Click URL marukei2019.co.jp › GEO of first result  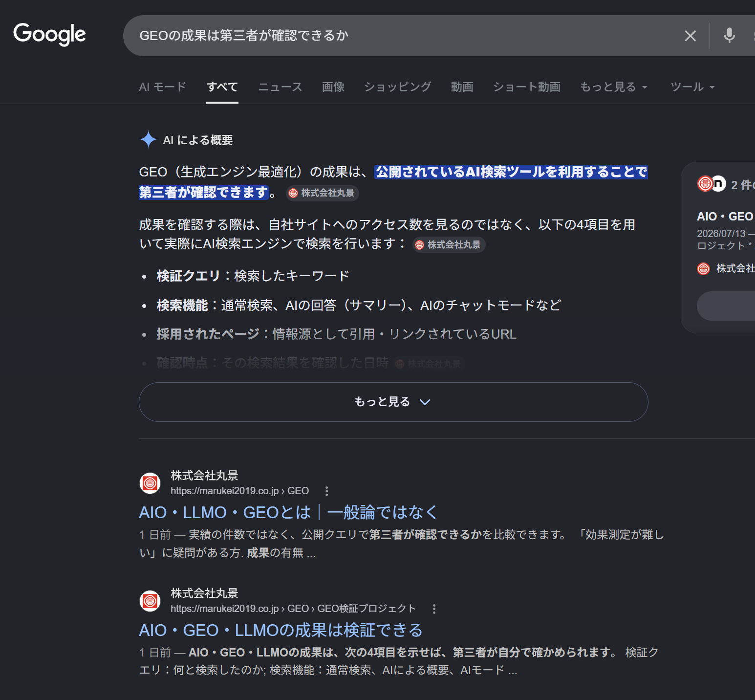(239, 491)
